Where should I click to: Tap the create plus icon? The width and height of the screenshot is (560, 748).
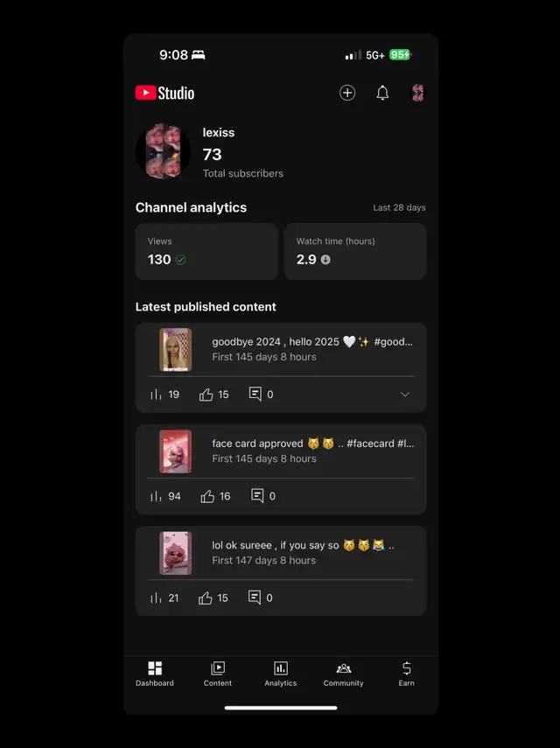347,93
